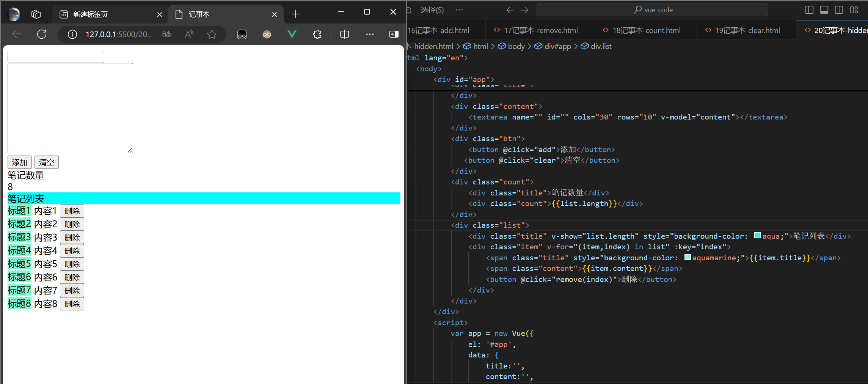
Task: Open the Tampermonkey-style extension icon
Action: [242, 35]
